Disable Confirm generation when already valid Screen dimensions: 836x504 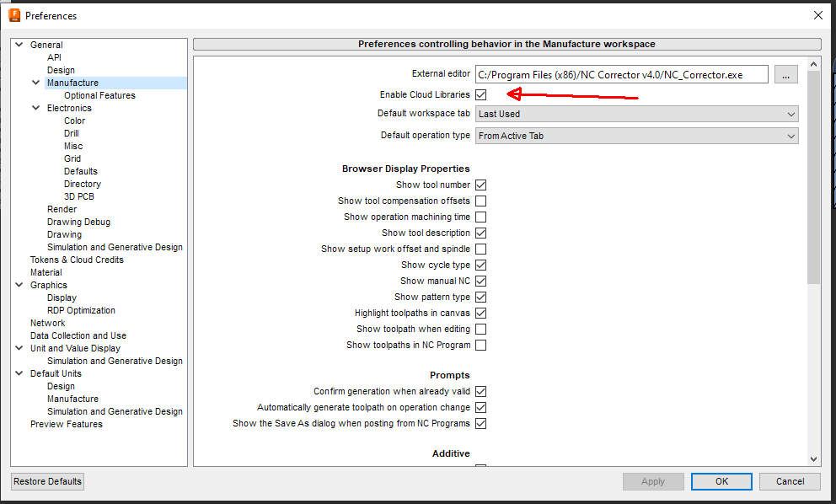pos(480,391)
